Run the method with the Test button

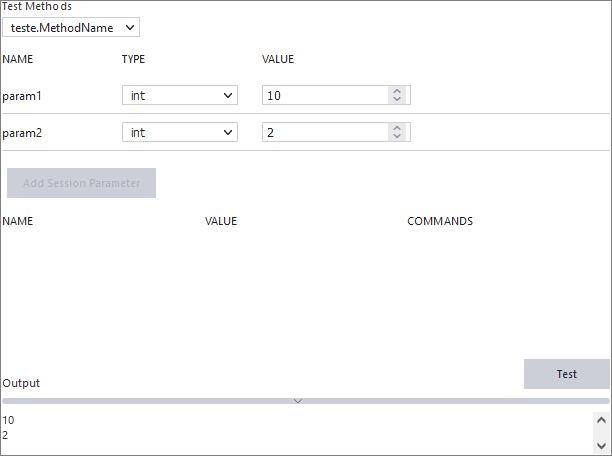click(x=566, y=374)
